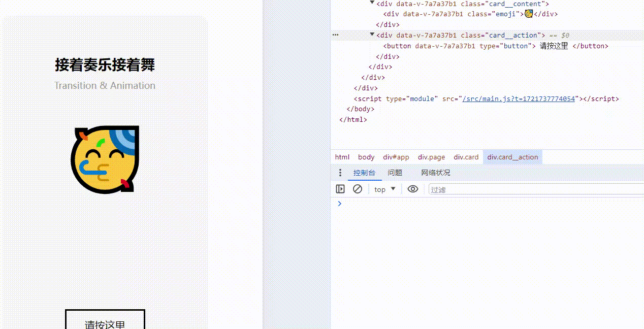Viewport: 644px width, 329px height.
Task: Click the party emoji image on the card
Action: (x=105, y=159)
